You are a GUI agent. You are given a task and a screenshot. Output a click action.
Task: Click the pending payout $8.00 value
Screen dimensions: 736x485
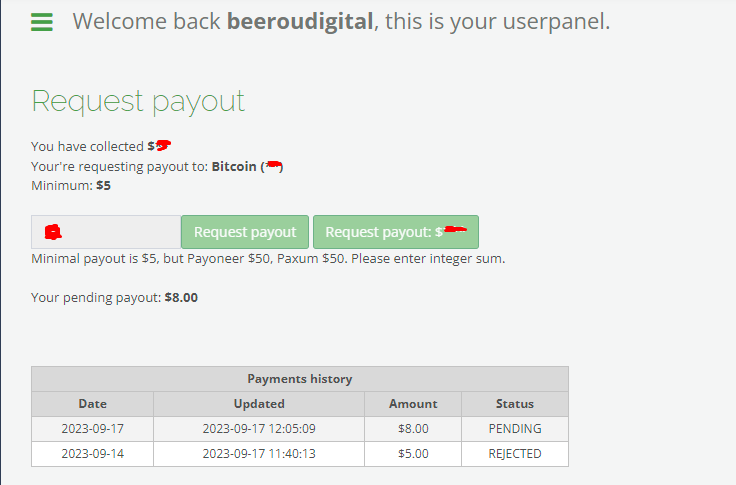coord(181,297)
